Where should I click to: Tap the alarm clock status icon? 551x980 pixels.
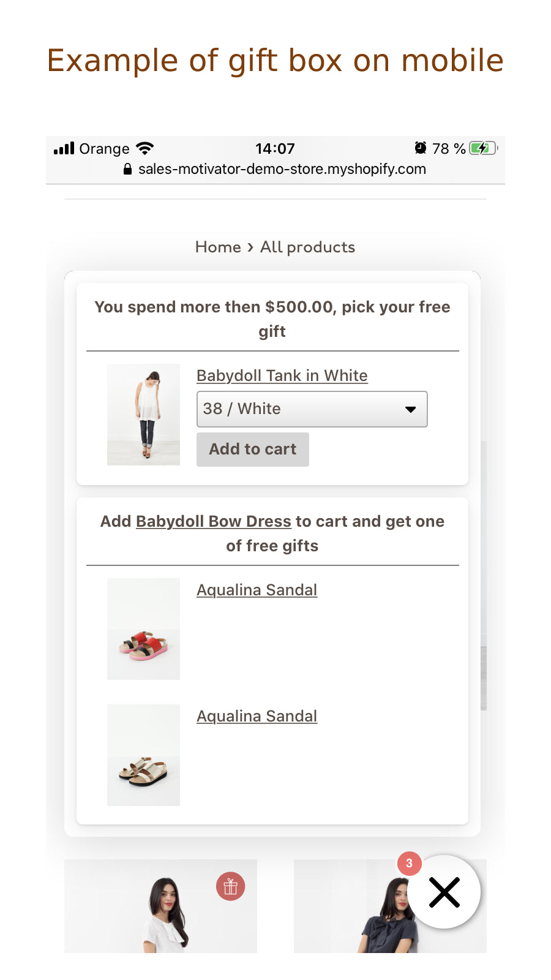click(421, 148)
